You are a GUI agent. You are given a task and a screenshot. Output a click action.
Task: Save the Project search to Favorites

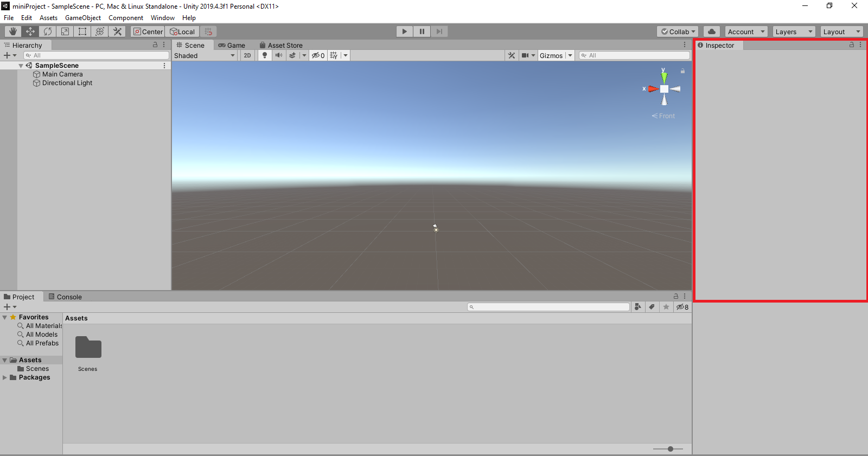click(666, 307)
